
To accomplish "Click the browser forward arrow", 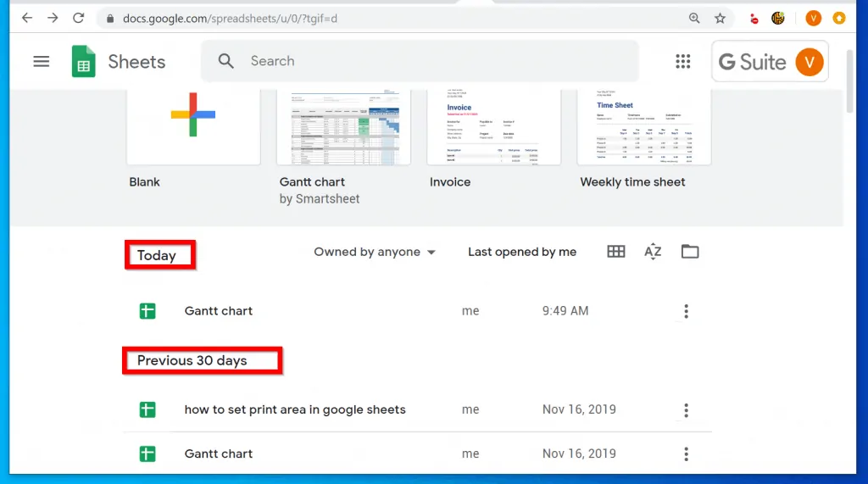I will (53, 19).
